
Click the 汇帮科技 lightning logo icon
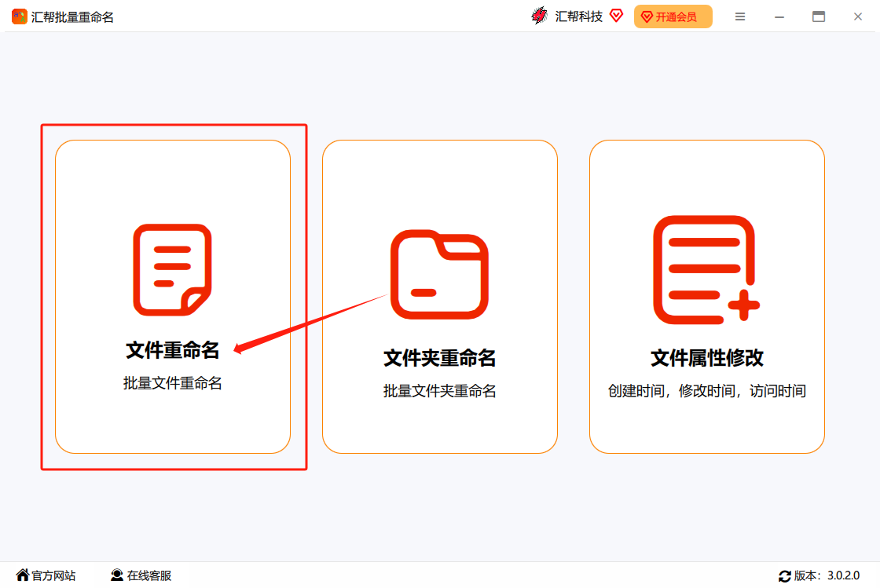click(x=539, y=16)
